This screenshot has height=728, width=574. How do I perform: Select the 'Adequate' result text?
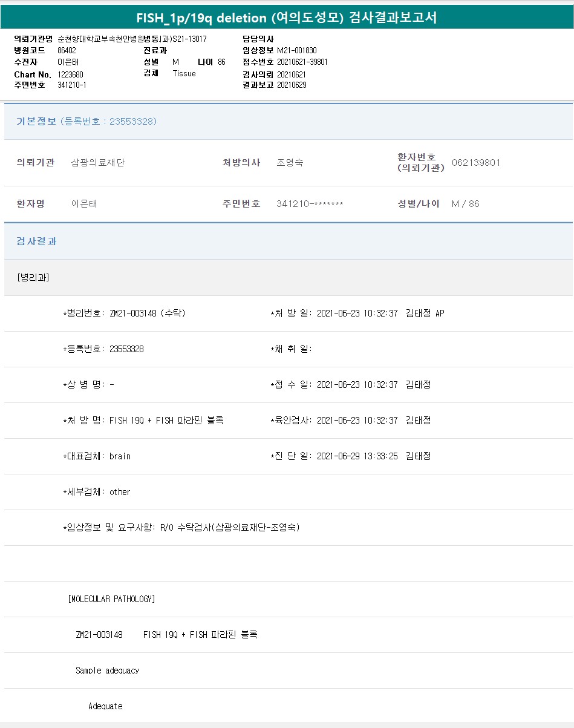(105, 706)
